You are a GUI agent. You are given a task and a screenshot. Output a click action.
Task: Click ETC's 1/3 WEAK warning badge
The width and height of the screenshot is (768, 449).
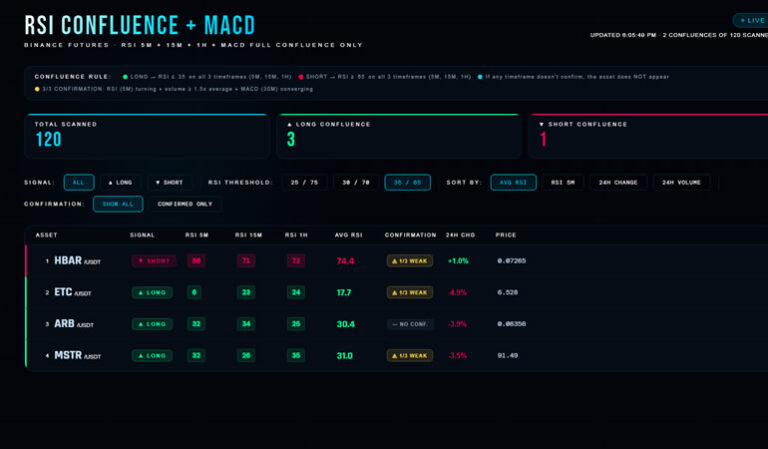[x=410, y=292]
